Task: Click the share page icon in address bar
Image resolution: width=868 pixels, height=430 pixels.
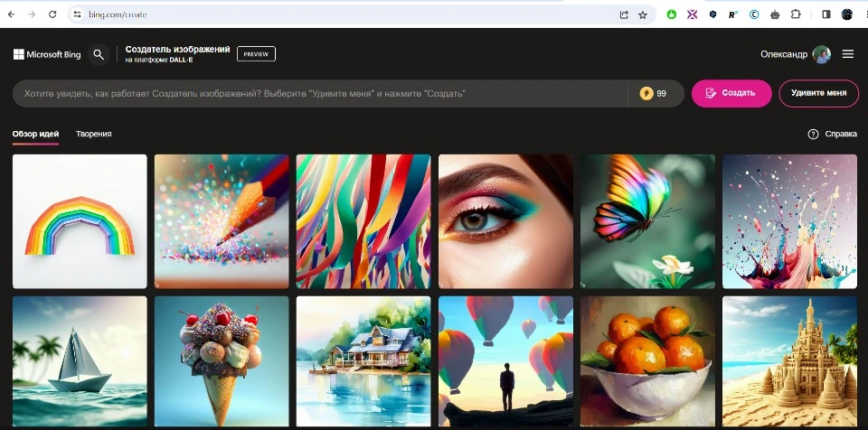Action: pyautogui.click(x=624, y=14)
